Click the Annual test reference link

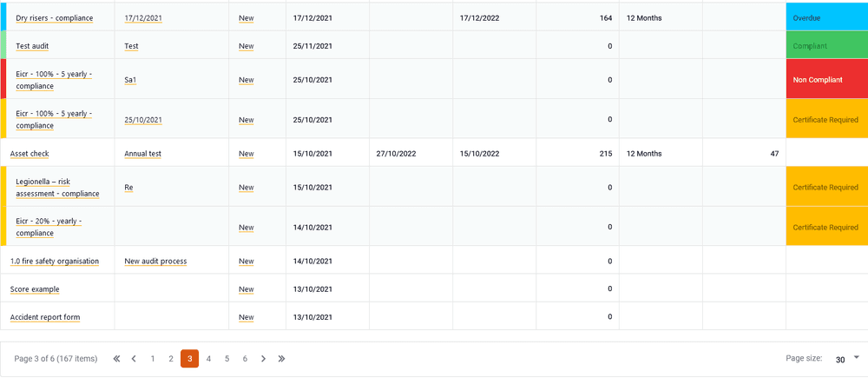coord(143,154)
